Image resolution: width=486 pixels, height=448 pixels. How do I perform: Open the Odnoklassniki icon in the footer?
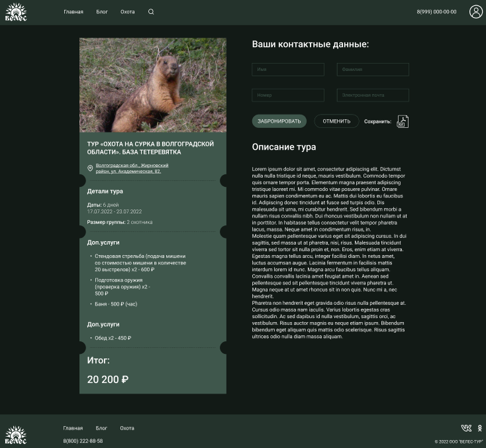(480, 428)
